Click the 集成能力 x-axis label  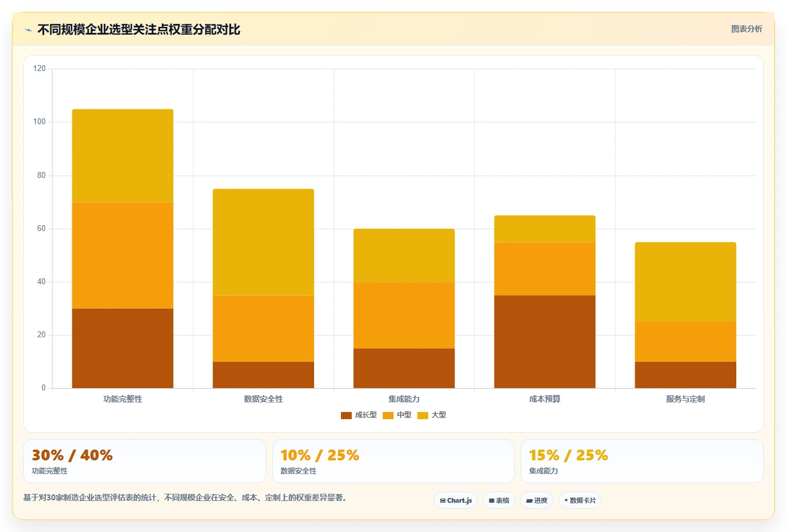(404, 399)
